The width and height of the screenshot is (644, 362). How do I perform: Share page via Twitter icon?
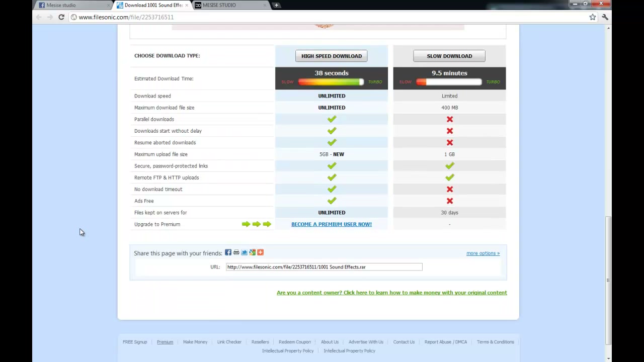[244, 252]
